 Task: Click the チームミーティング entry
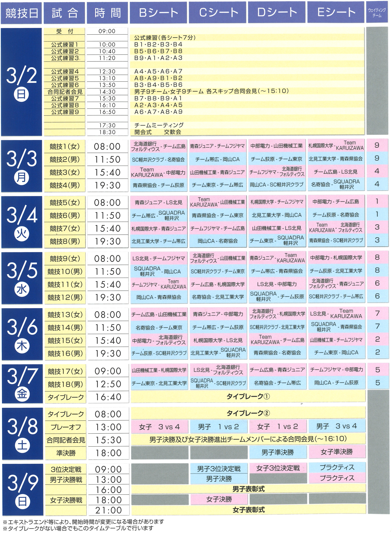point(159,125)
